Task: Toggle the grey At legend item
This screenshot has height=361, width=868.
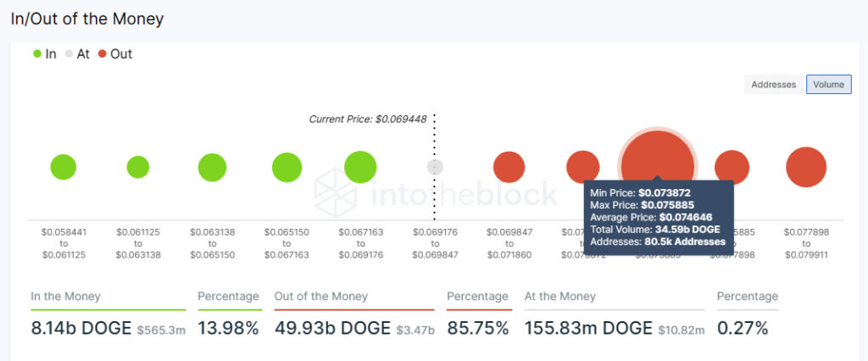Action: point(77,54)
